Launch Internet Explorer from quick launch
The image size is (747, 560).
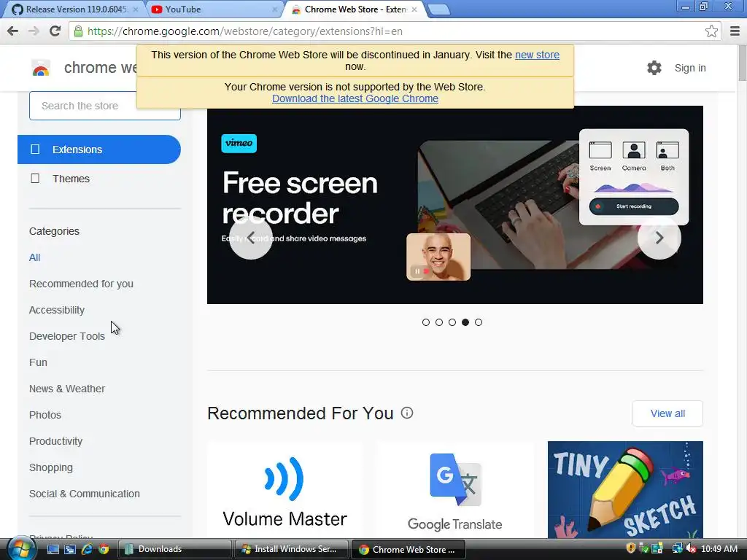[87, 549]
